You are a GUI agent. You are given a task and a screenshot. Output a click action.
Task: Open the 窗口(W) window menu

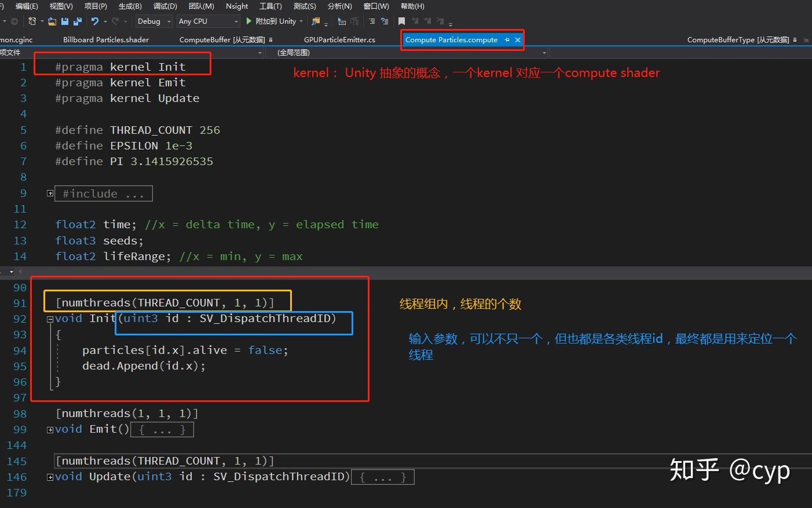click(376, 6)
